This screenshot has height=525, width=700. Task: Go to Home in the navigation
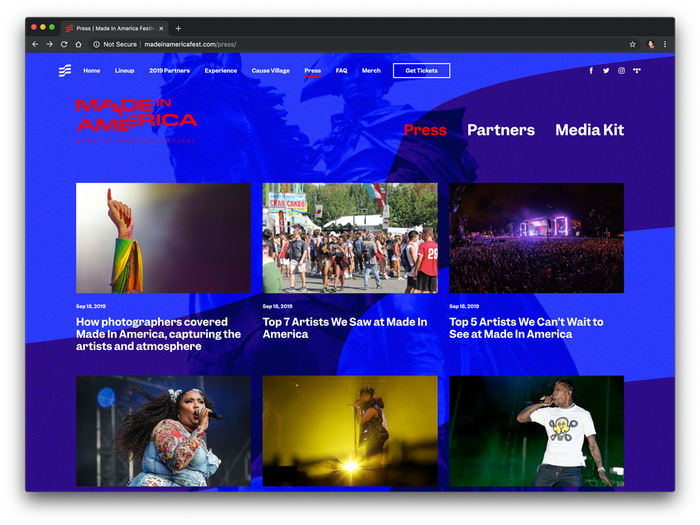(x=92, y=71)
